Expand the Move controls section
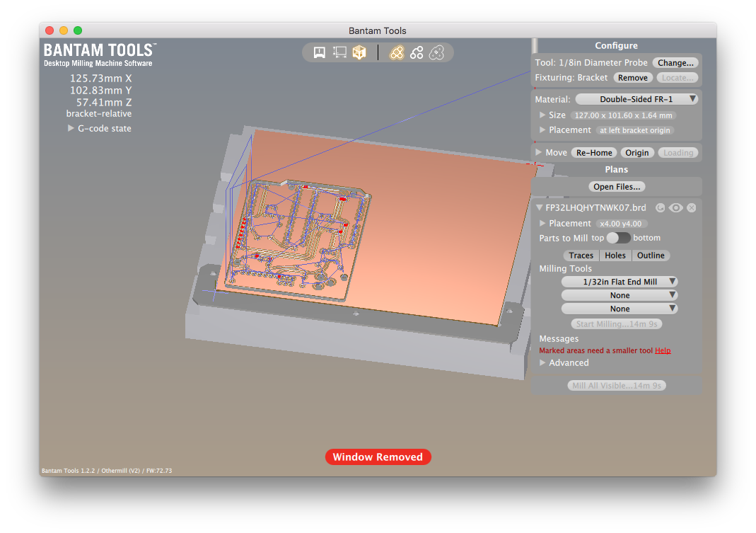The height and width of the screenshot is (533, 756). (539, 153)
